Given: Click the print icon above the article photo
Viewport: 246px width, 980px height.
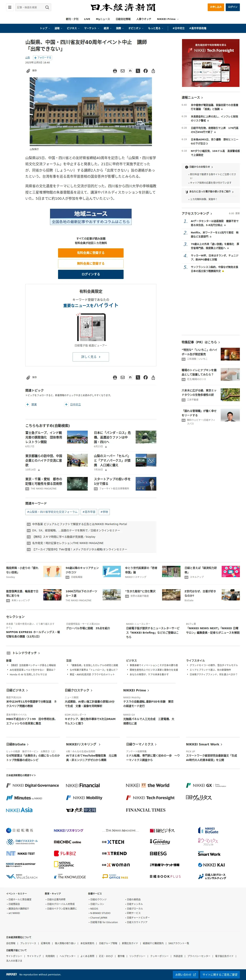Looking at the screenshot, I should pyautogui.click(x=115, y=71).
